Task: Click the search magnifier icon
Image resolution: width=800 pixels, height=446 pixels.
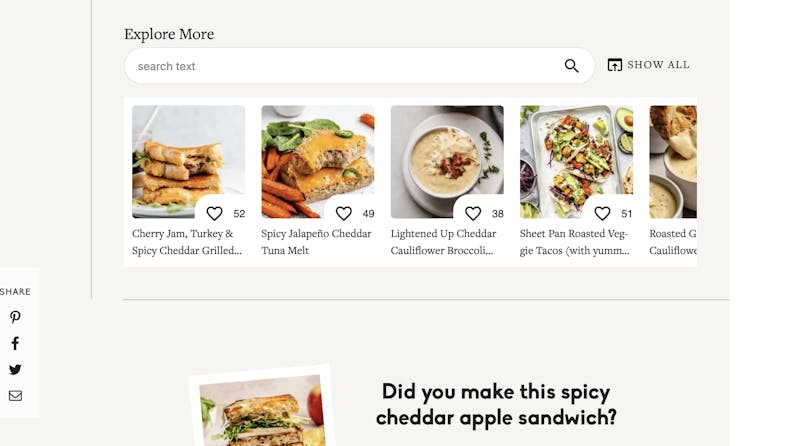Action: point(571,66)
